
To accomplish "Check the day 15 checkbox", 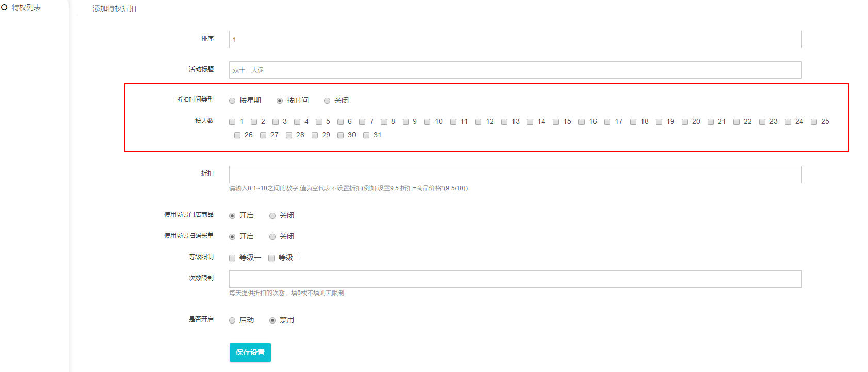I will 556,122.
